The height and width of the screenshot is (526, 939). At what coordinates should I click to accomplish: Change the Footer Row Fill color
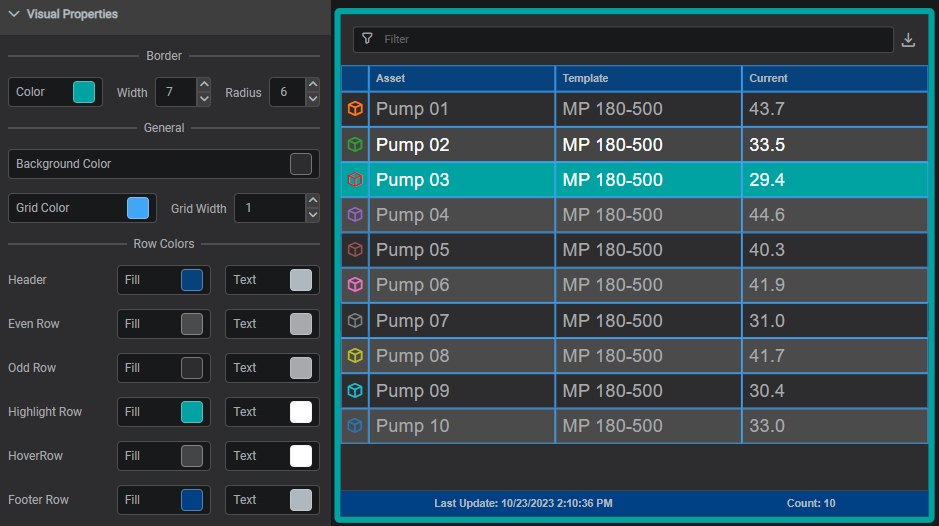[192, 500]
